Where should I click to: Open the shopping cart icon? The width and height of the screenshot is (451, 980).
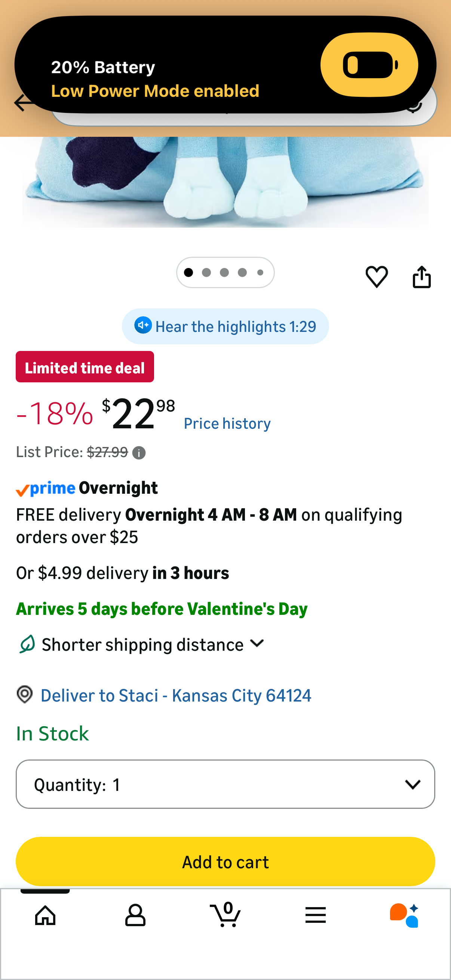pos(225,915)
